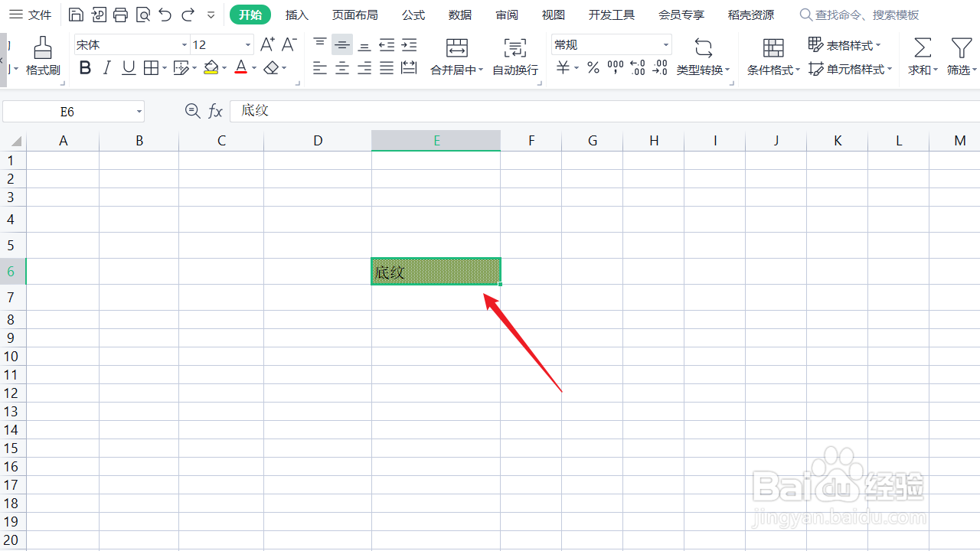This screenshot has width=980, height=551.
Task: Open 会员专享 member tab
Action: (681, 15)
